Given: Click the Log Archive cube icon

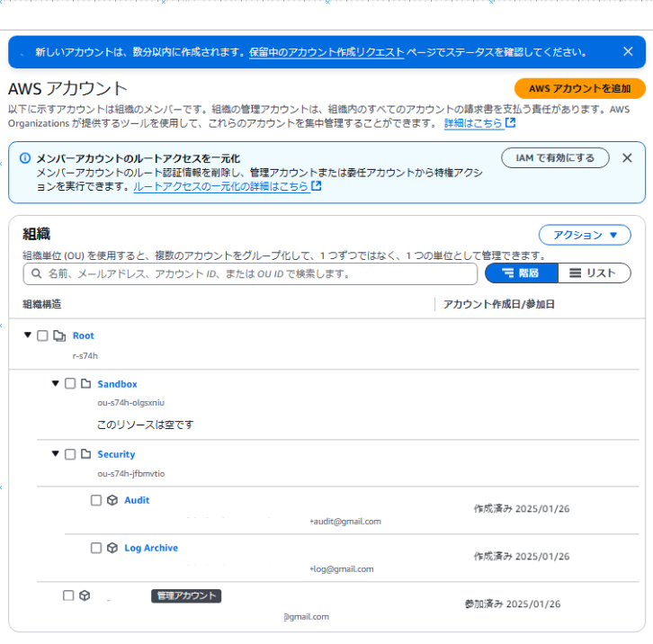Looking at the screenshot, I should (112, 548).
